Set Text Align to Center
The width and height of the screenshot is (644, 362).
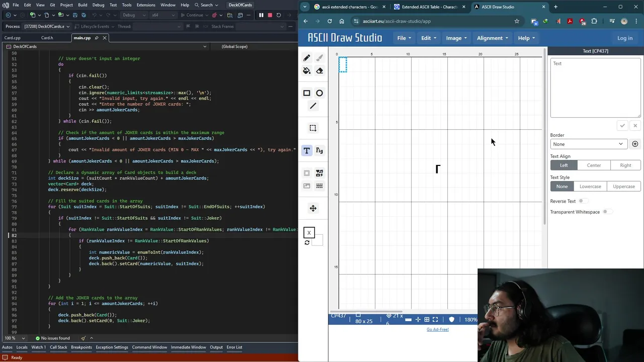pos(594,165)
